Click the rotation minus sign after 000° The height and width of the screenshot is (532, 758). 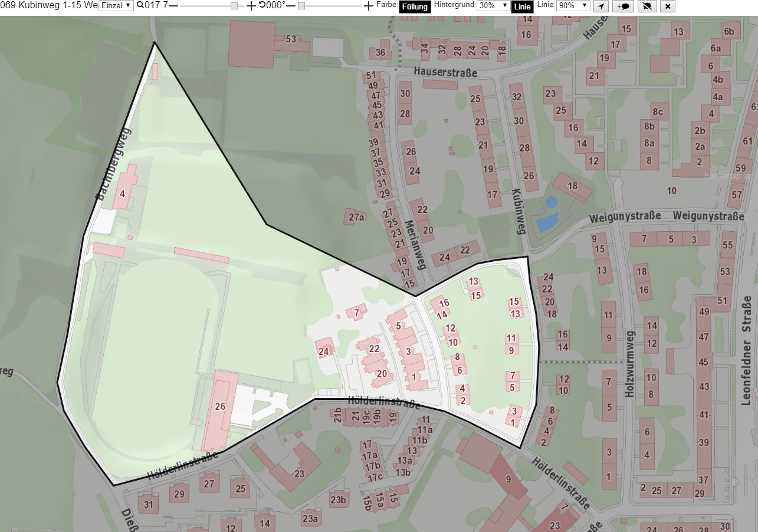point(290,5)
